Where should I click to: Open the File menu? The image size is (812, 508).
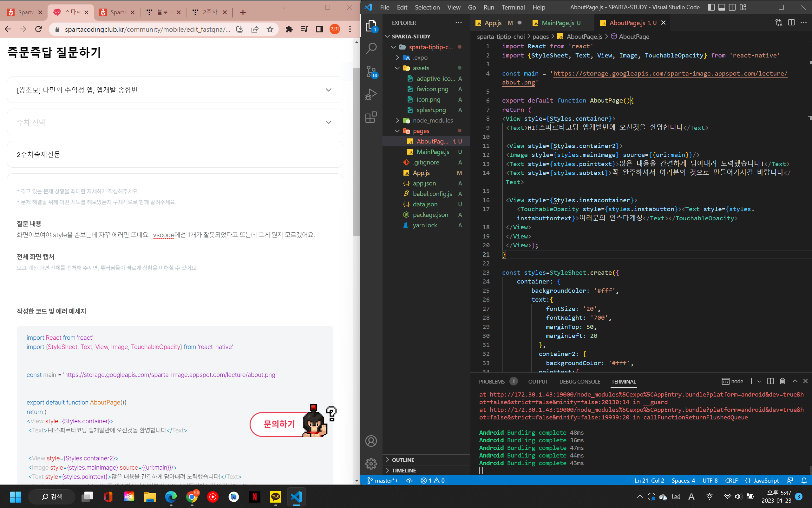pyautogui.click(x=384, y=7)
